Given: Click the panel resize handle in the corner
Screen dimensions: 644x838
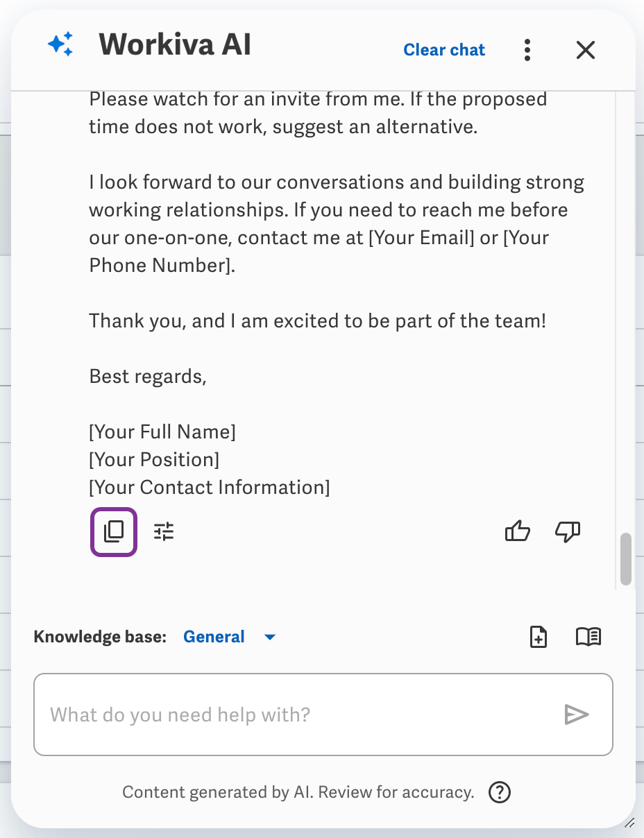Looking at the screenshot, I should [629, 822].
